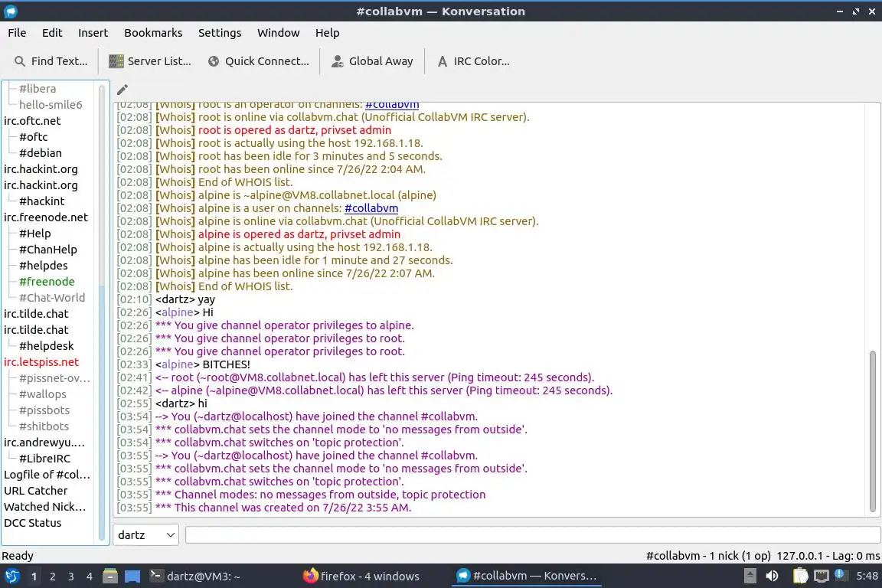Follow the #collabvm link in alpine whois

tap(371, 208)
